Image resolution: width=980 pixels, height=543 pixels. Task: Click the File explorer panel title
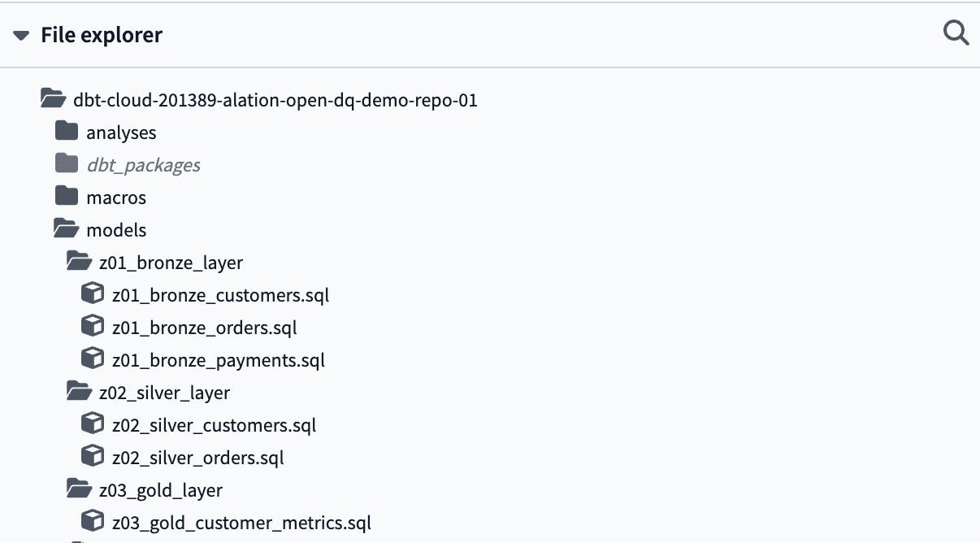[102, 36]
